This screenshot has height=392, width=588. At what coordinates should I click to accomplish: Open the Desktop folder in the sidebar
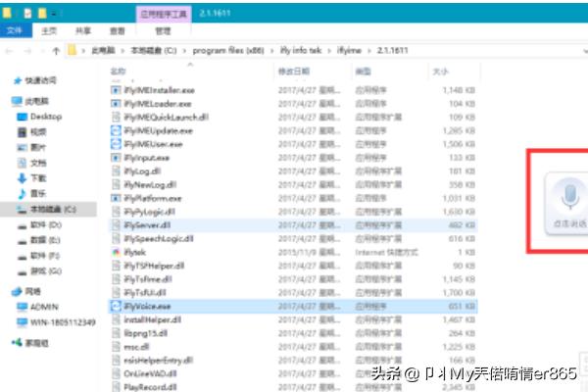pos(46,117)
